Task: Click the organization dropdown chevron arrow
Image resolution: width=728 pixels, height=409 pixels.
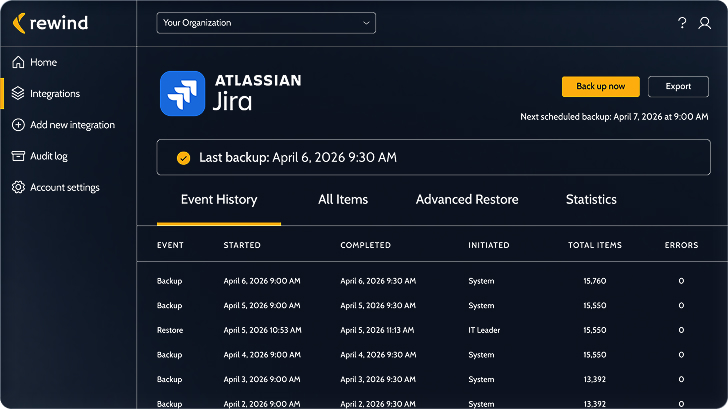Action: (x=366, y=23)
